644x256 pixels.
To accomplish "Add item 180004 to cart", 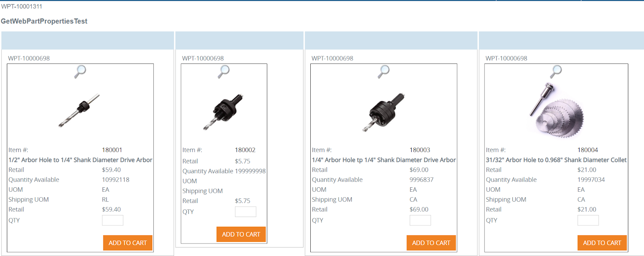I will [602, 243].
